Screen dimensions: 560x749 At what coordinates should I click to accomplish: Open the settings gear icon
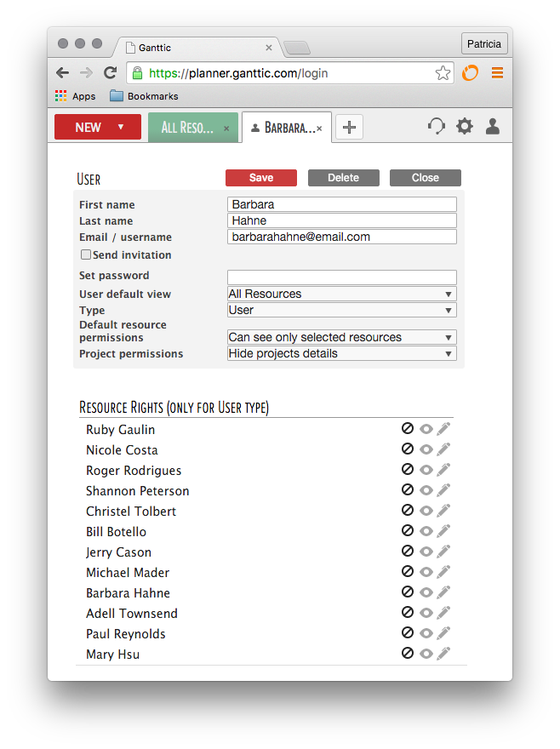(465, 127)
